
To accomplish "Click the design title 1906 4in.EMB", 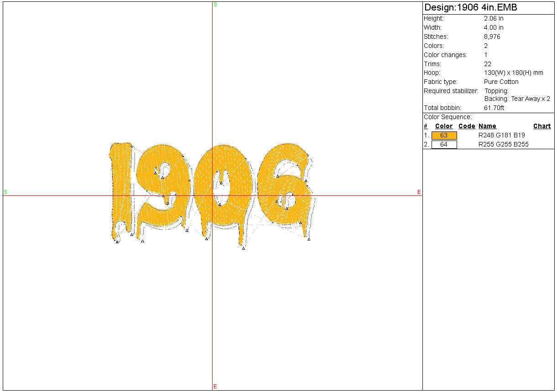I will tap(470, 8).
